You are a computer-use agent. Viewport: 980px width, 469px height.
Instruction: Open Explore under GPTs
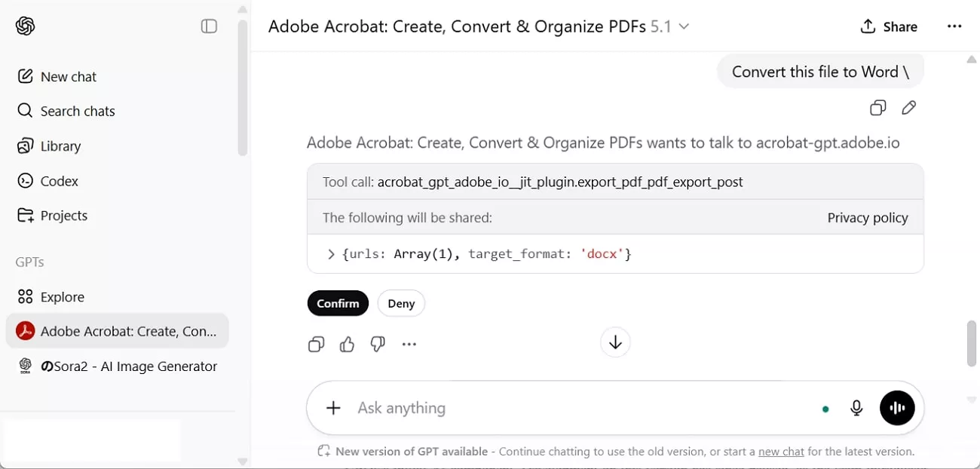[62, 296]
